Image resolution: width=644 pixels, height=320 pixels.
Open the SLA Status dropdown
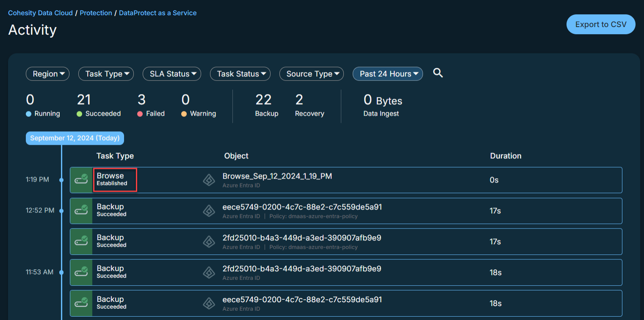171,74
